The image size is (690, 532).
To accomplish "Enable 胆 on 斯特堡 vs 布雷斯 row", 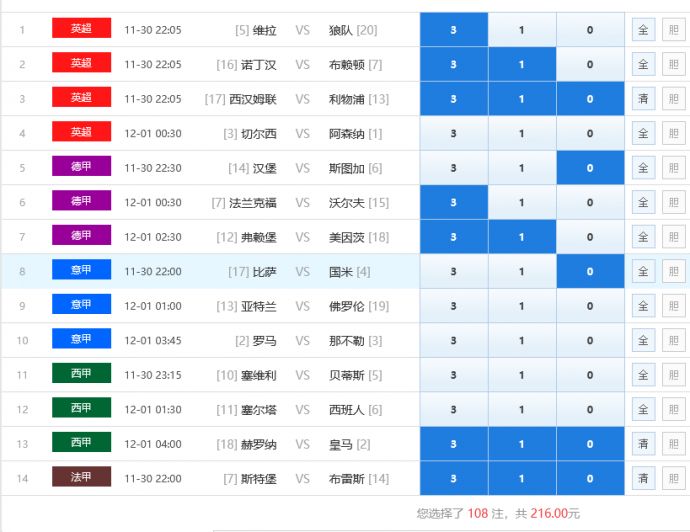I will pyautogui.click(x=673, y=479).
